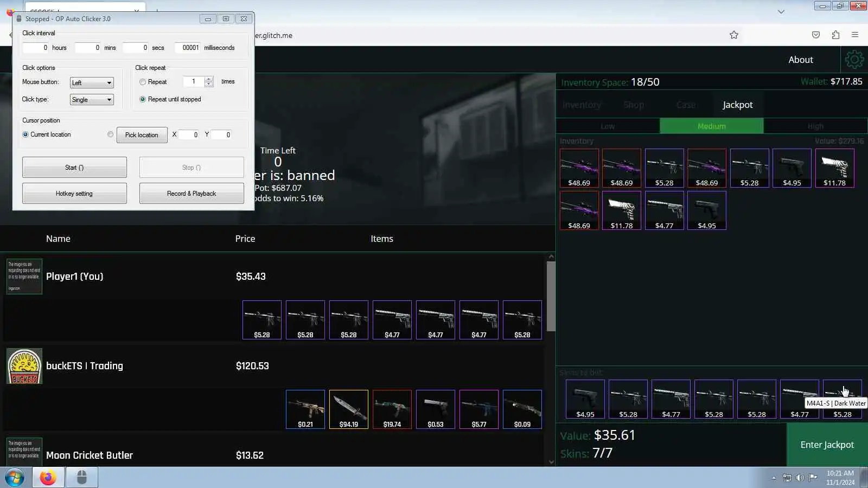Image resolution: width=868 pixels, height=488 pixels.
Task: Open the Windows Start menu
Action: coord(15,478)
